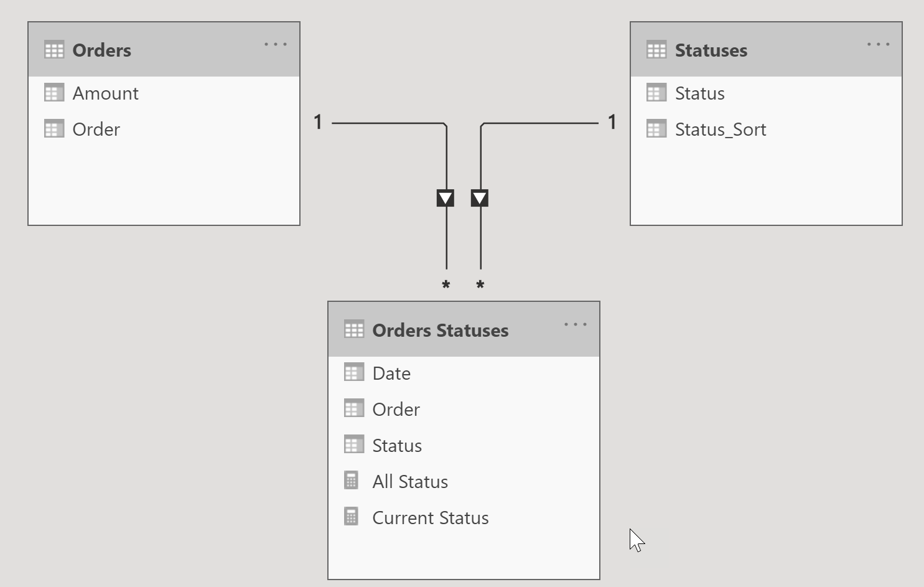Screen dimensions: 924x587
Task: Select the Order field in the Orders table
Action: point(96,129)
